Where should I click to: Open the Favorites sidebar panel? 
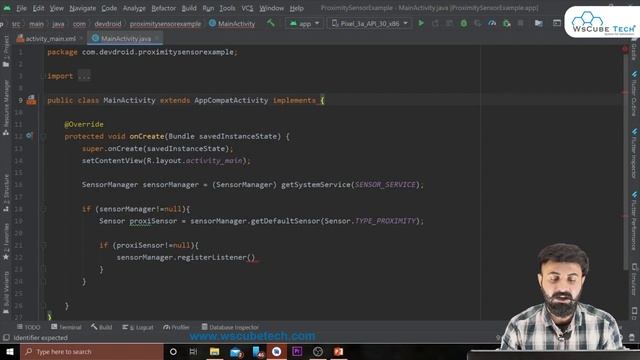tap(6, 242)
